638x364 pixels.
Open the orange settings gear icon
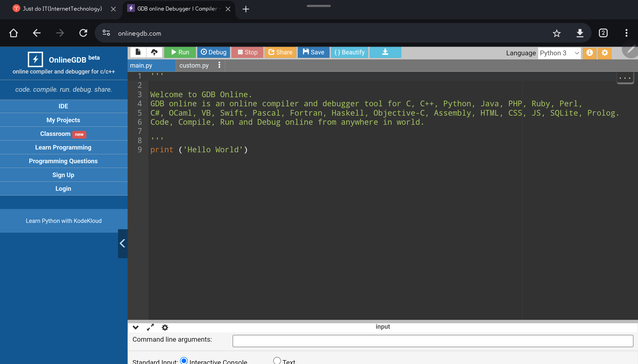[605, 53]
